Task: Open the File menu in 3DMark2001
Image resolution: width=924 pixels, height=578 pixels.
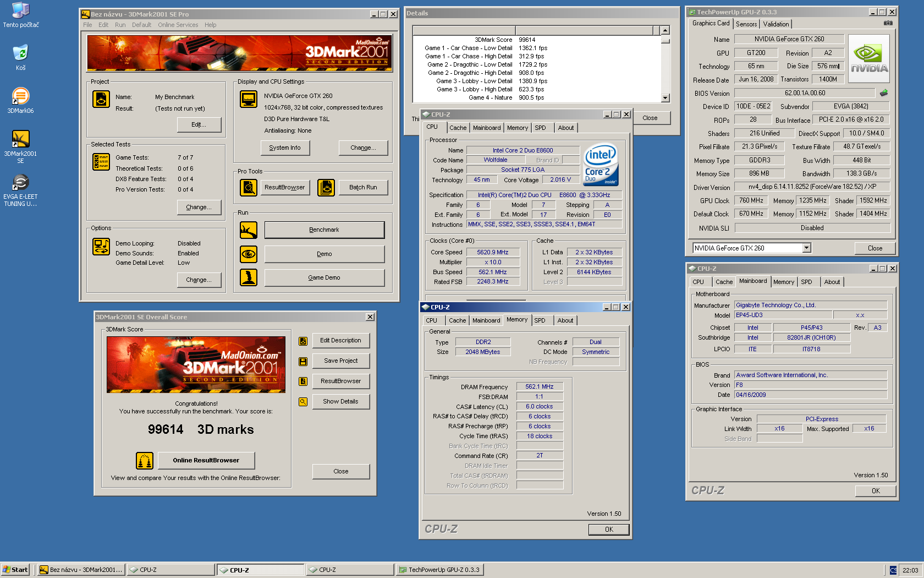Action: 87,25
